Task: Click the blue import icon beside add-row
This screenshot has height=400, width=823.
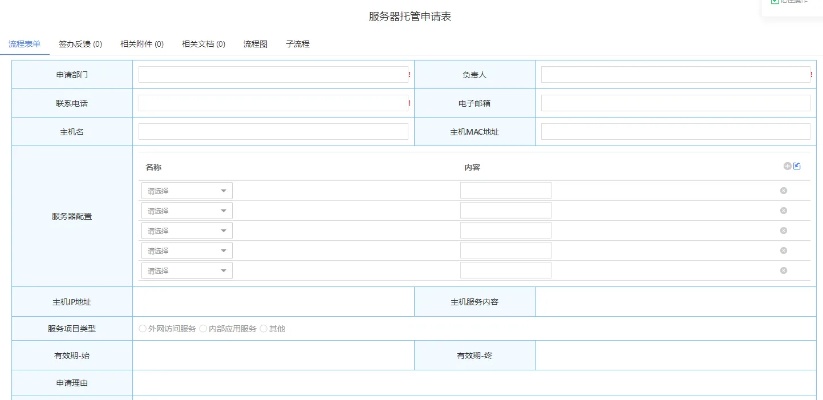Action: pyautogui.click(x=797, y=166)
